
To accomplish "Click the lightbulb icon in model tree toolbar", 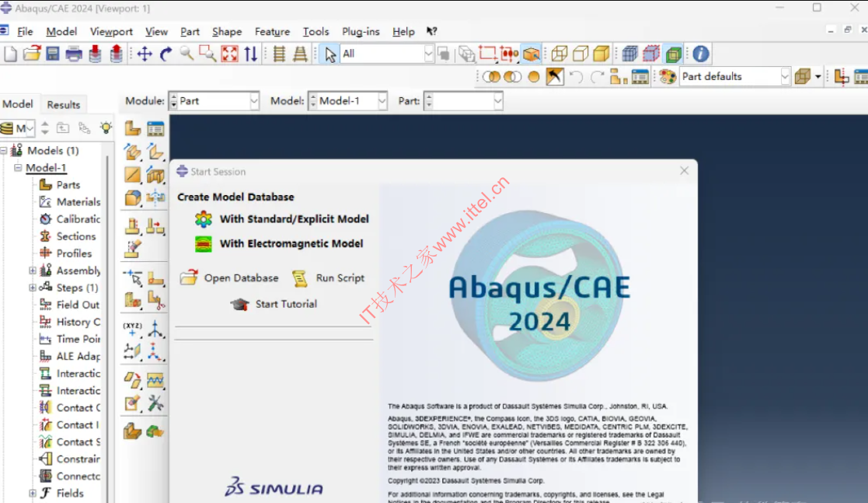I will [105, 128].
